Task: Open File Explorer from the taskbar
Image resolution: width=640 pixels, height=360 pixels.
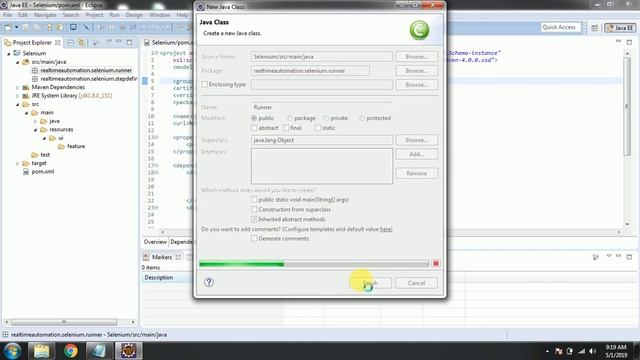Action: pyautogui.click(x=41, y=351)
